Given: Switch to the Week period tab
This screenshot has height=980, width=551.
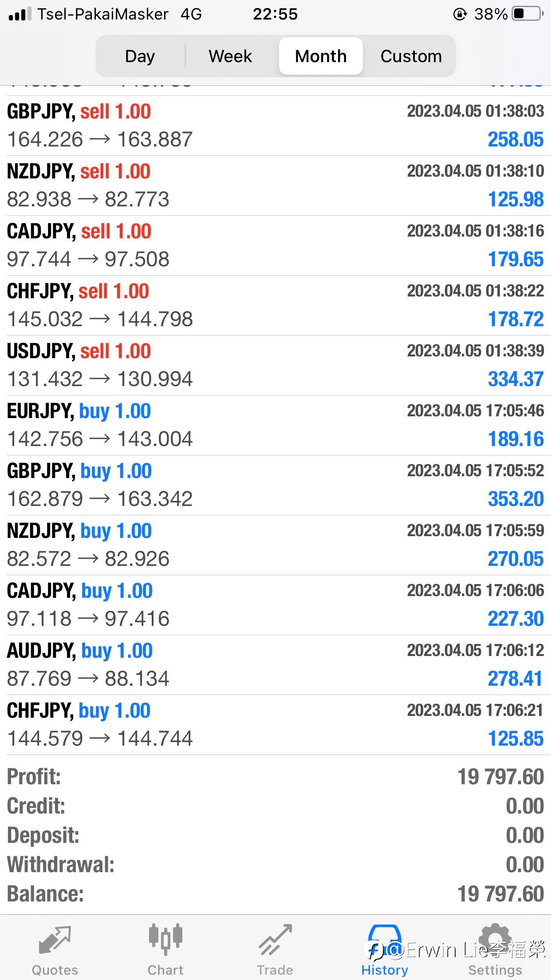Looking at the screenshot, I should 230,56.
